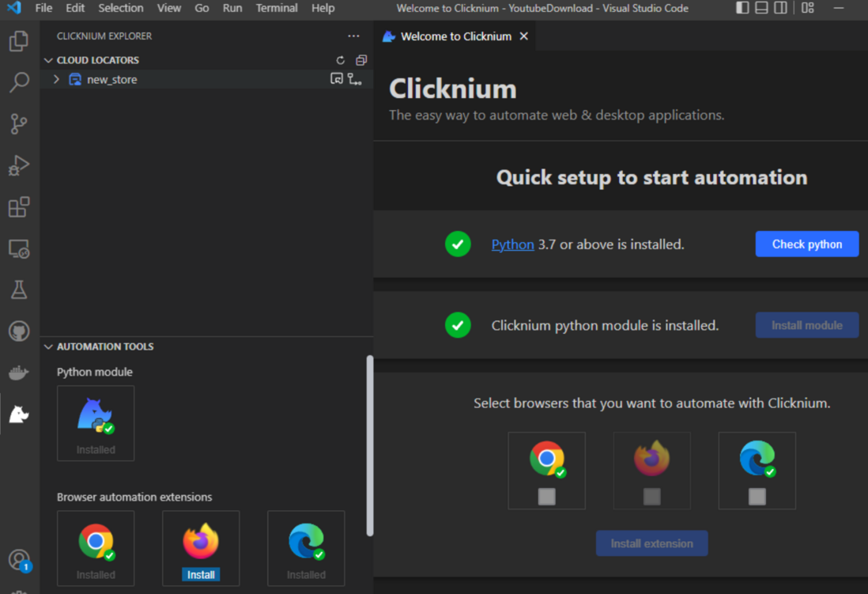Viewport: 868px width, 594px height.
Task: Open the Accounts menu icon
Action: pos(19,560)
